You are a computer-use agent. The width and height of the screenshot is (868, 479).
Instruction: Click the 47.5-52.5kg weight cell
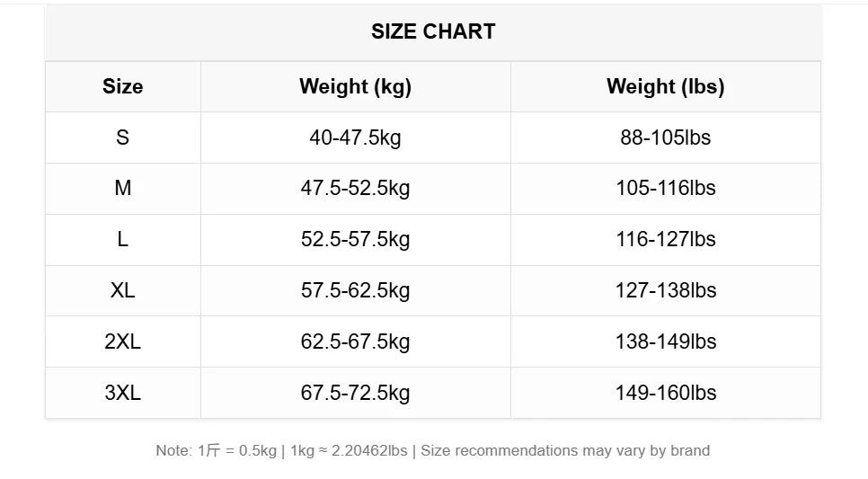coord(355,189)
